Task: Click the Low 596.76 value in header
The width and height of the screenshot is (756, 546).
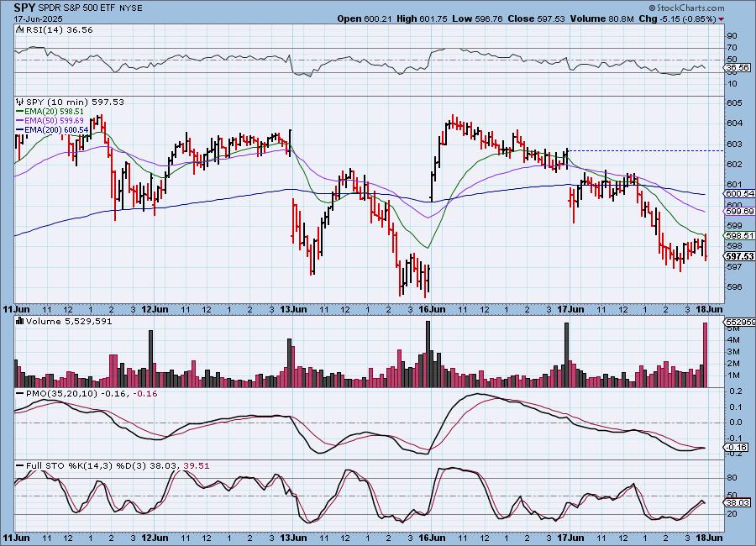Action: [477, 18]
